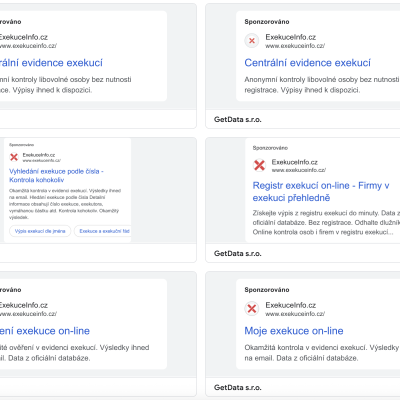
Task: Open the 'Moje exekuce on-line' headline
Action: coord(294,331)
